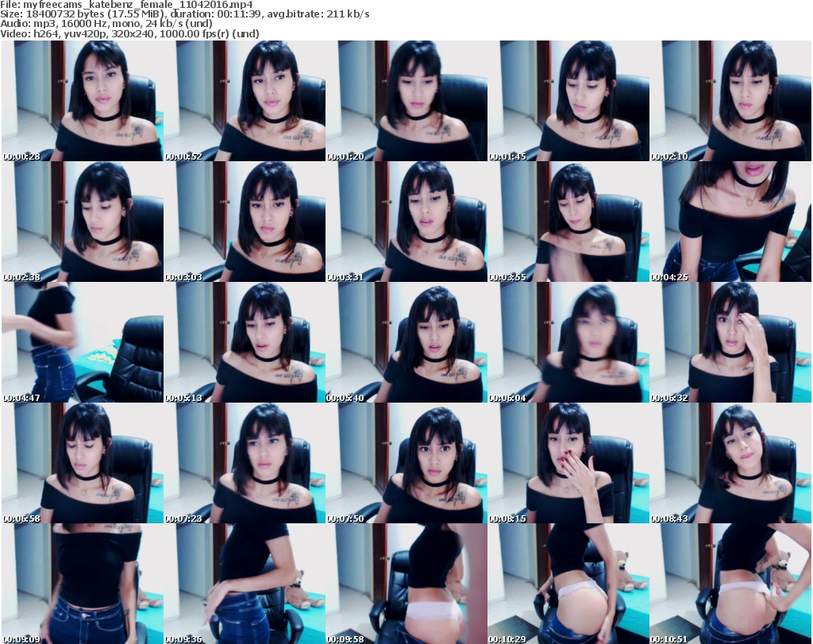Click the 'Video: h264, yuv420p' line
This screenshot has height=644, width=813.
coord(129,33)
